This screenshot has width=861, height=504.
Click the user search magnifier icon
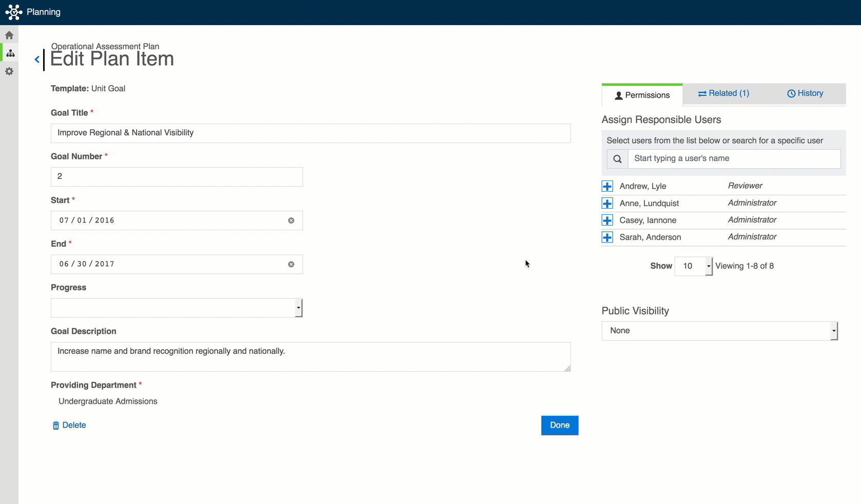(617, 159)
